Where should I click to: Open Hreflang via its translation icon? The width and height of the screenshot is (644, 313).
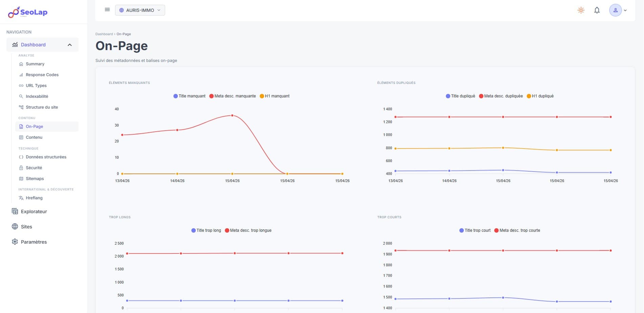tap(21, 198)
